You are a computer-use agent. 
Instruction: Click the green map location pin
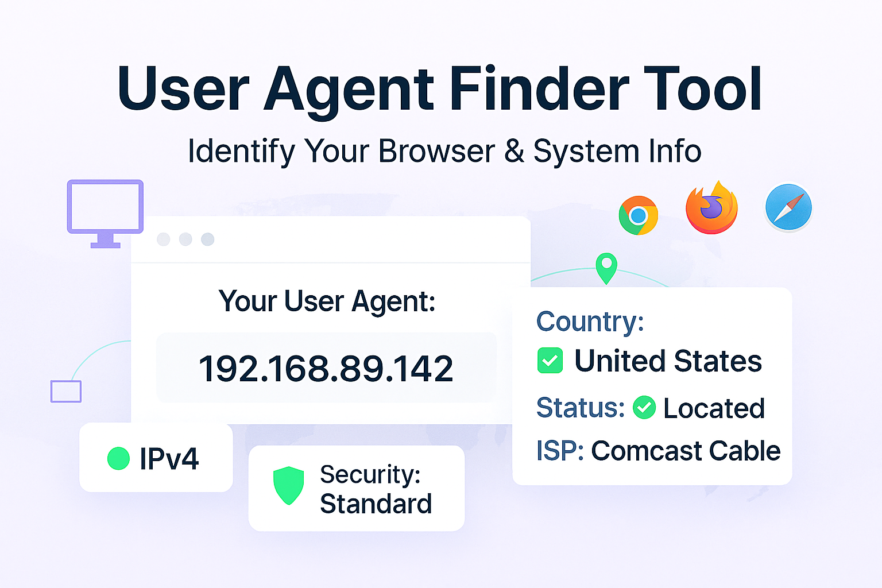pyautogui.click(x=606, y=267)
